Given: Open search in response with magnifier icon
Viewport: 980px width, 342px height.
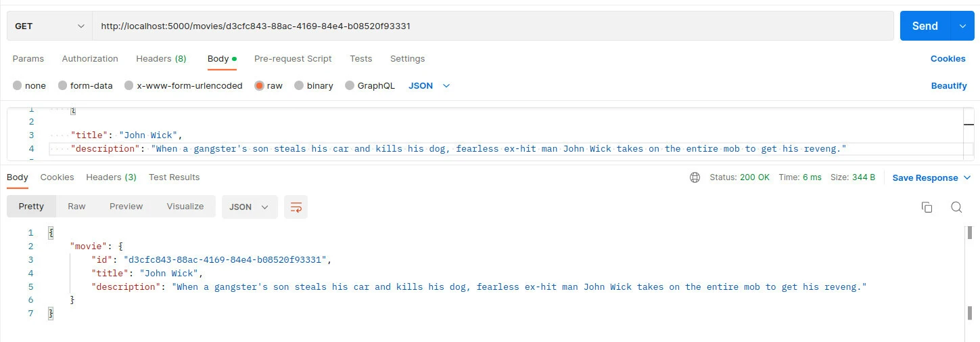Looking at the screenshot, I should pos(956,207).
